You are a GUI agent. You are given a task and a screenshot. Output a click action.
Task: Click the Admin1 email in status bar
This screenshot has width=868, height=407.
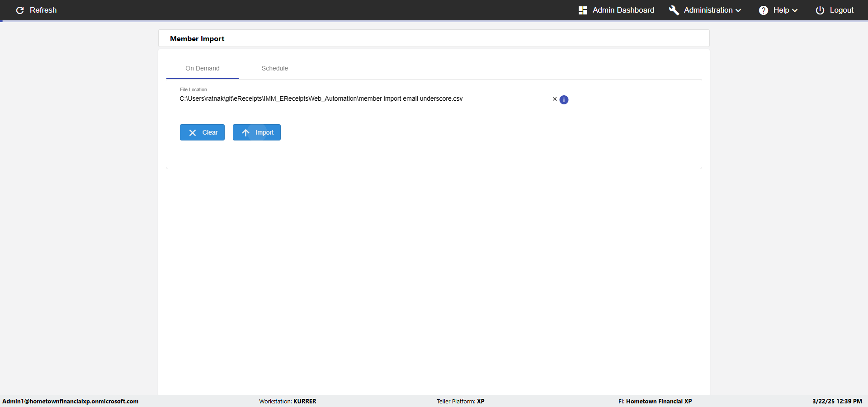pyautogui.click(x=71, y=401)
